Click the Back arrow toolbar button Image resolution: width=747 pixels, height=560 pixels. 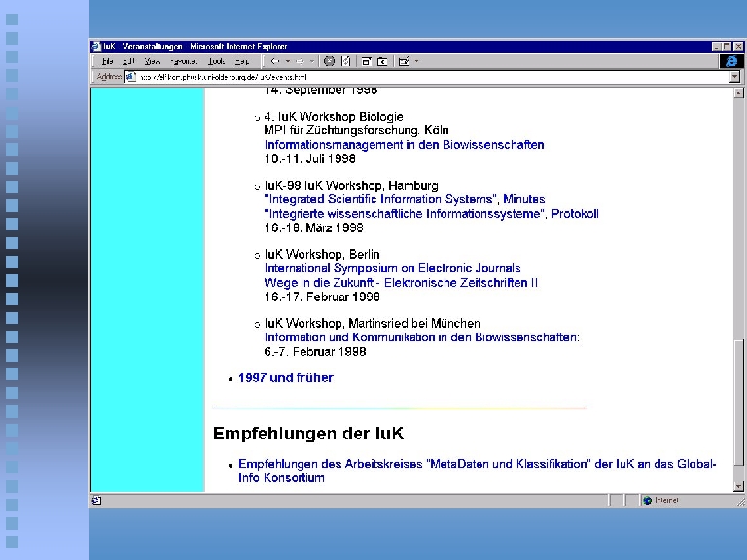coord(274,61)
